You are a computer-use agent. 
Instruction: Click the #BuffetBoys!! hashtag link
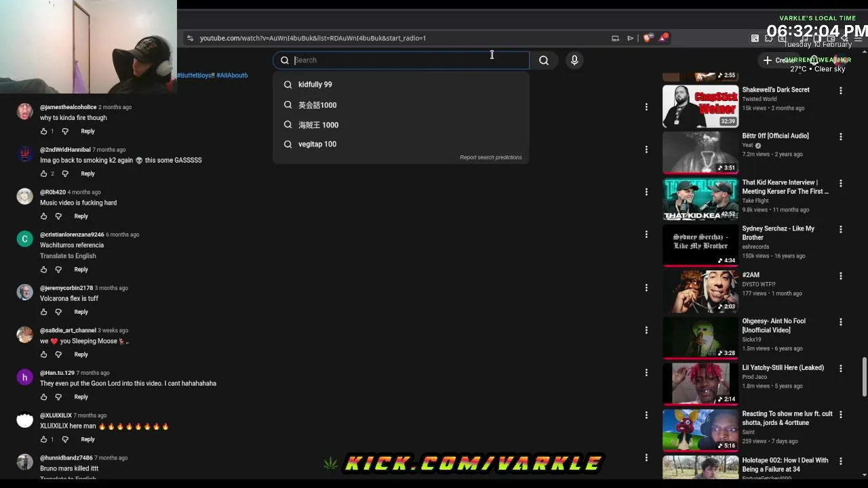click(195, 75)
